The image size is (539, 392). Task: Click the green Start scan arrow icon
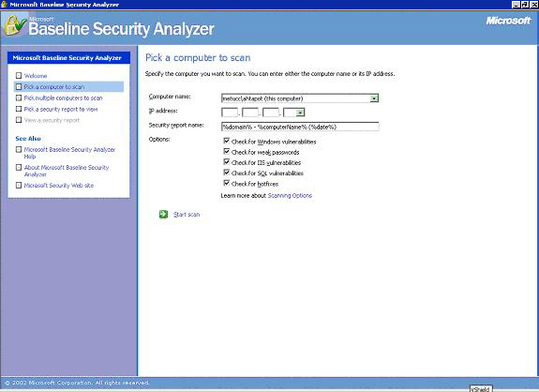164,214
